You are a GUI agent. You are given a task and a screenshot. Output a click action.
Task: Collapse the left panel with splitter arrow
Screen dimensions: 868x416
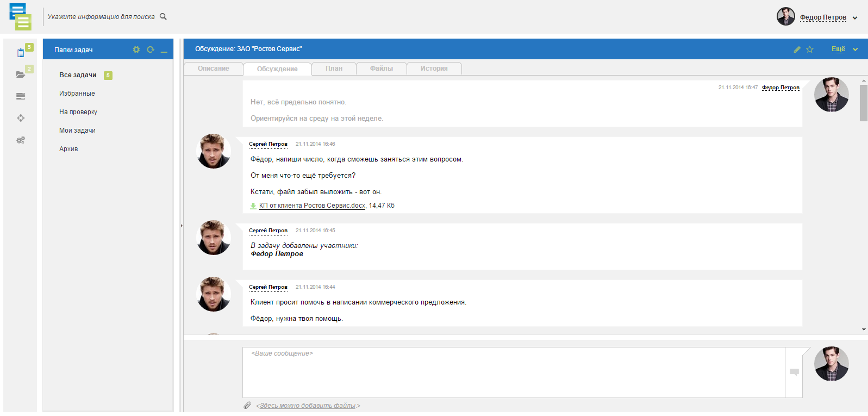pyautogui.click(x=182, y=225)
